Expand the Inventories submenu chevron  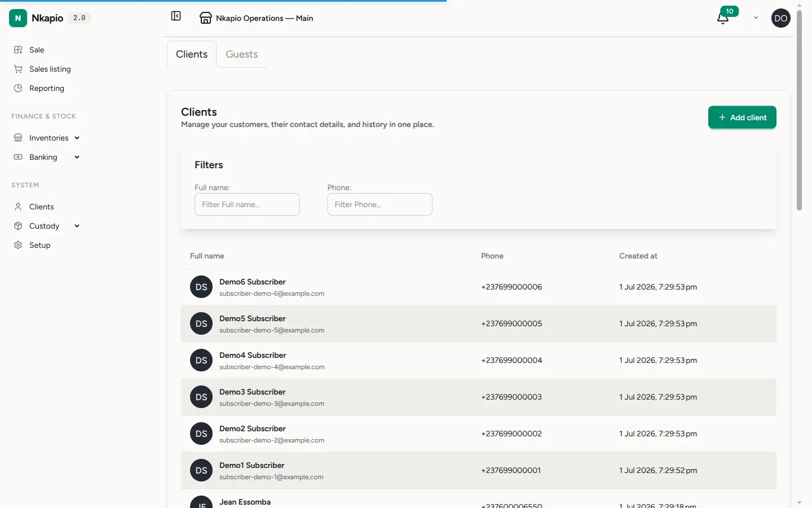(x=77, y=138)
